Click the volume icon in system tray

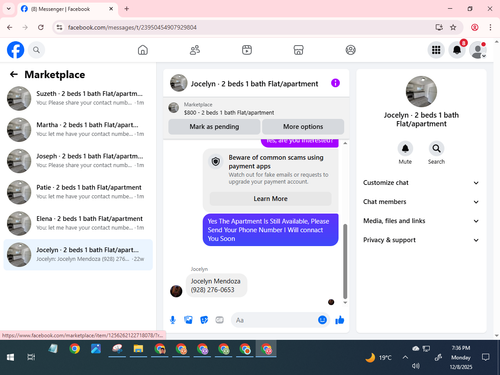pyautogui.click(x=415, y=366)
